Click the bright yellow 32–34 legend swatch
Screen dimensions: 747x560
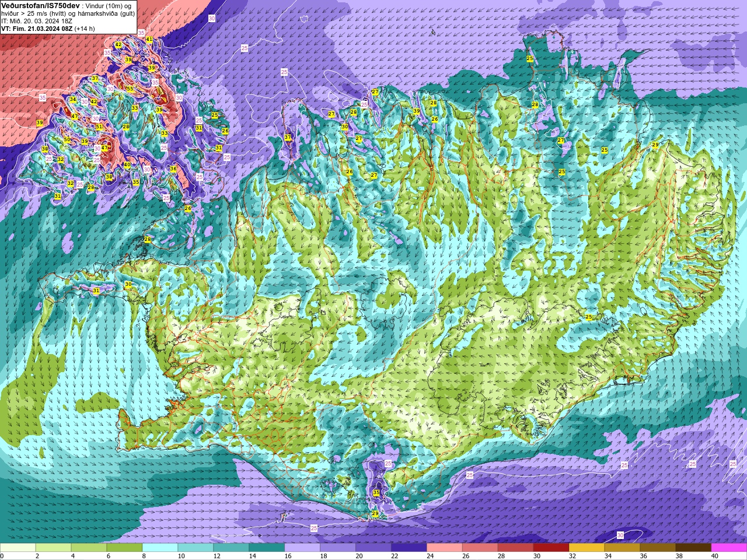pos(588,548)
